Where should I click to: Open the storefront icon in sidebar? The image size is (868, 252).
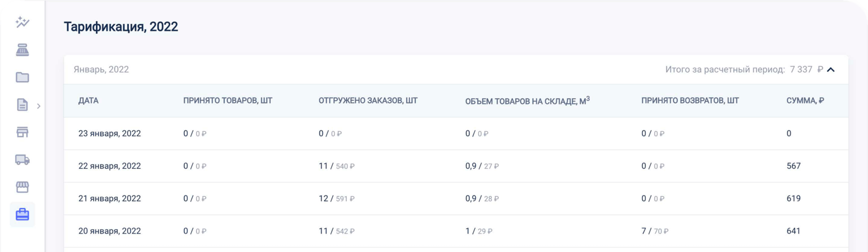click(x=22, y=132)
